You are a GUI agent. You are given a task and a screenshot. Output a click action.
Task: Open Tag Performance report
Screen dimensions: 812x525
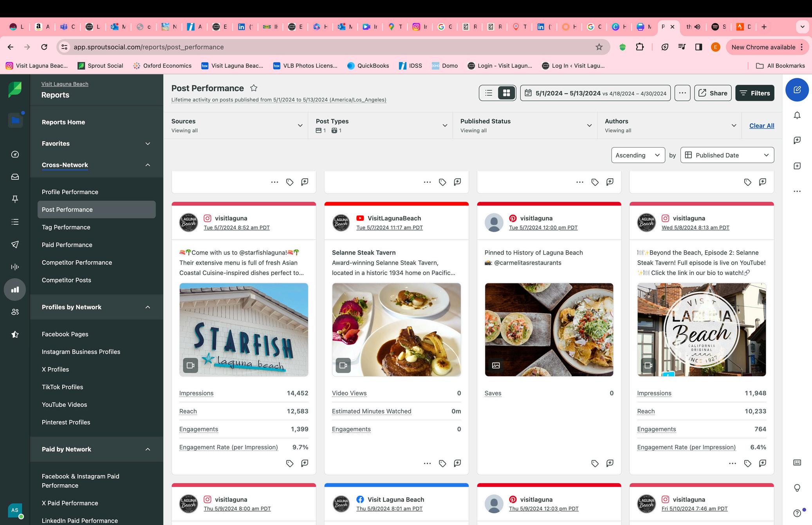pyautogui.click(x=66, y=227)
